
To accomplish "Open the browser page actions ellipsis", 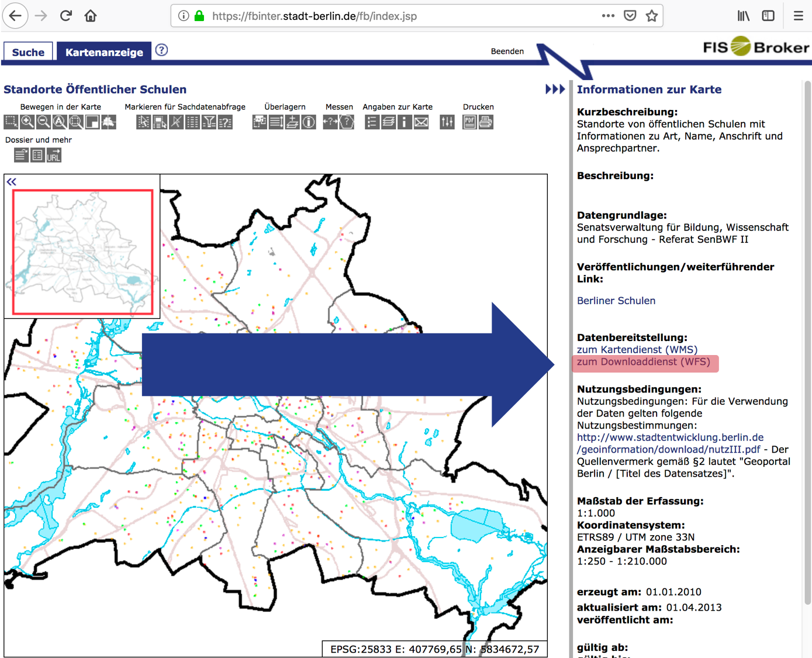I will point(608,16).
